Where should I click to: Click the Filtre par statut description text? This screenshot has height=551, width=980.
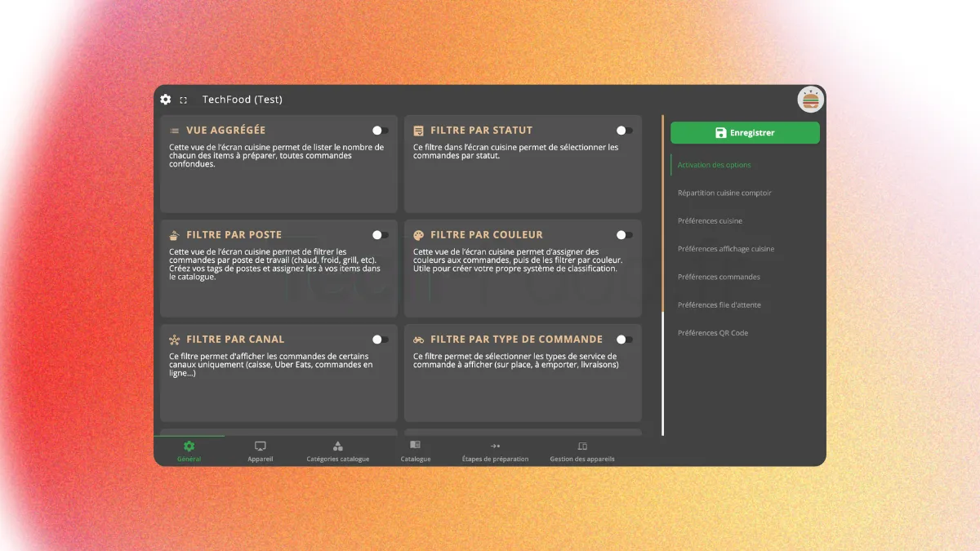(x=516, y=152)
